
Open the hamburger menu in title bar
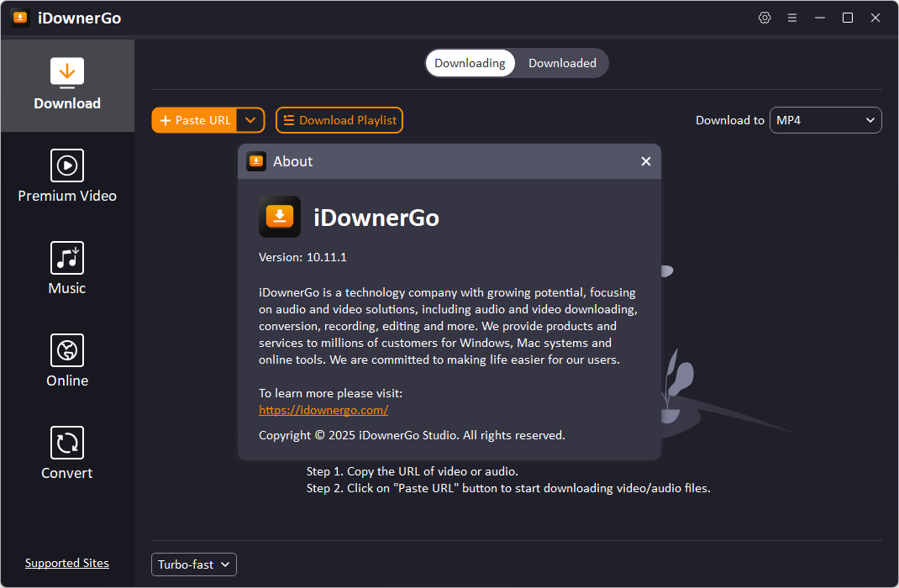point(791,18)
